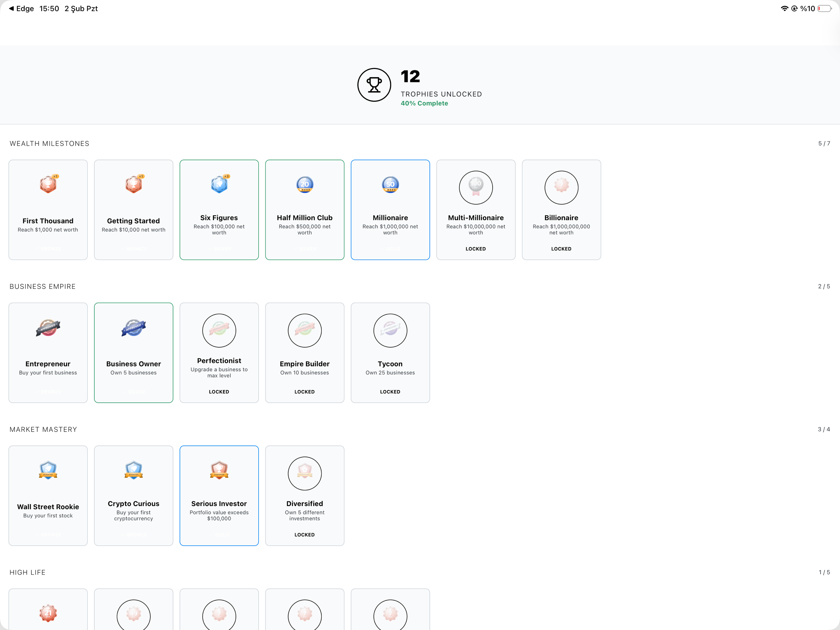Tap the 40% Complete label
The width and height of the screenshot is (840, 630).
(424, 103)
